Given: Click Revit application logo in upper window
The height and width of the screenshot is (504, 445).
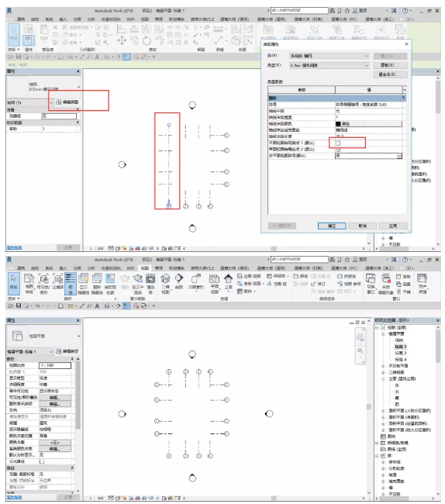Looking at the screenshot, I should 9,11.
